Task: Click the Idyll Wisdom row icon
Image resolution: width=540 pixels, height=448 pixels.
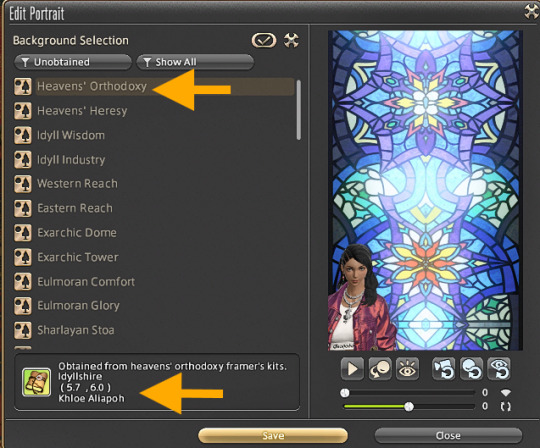Action: tap(23, 135)
